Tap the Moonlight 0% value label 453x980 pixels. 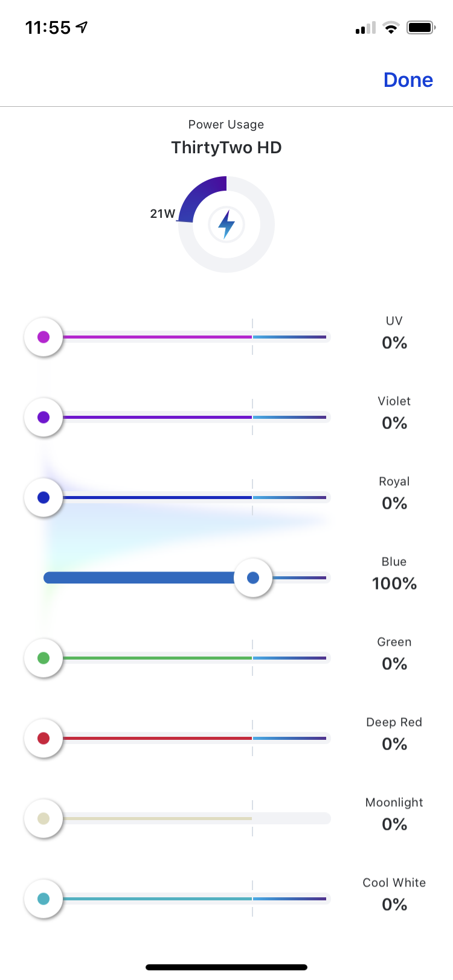click(x=394, y=824)
